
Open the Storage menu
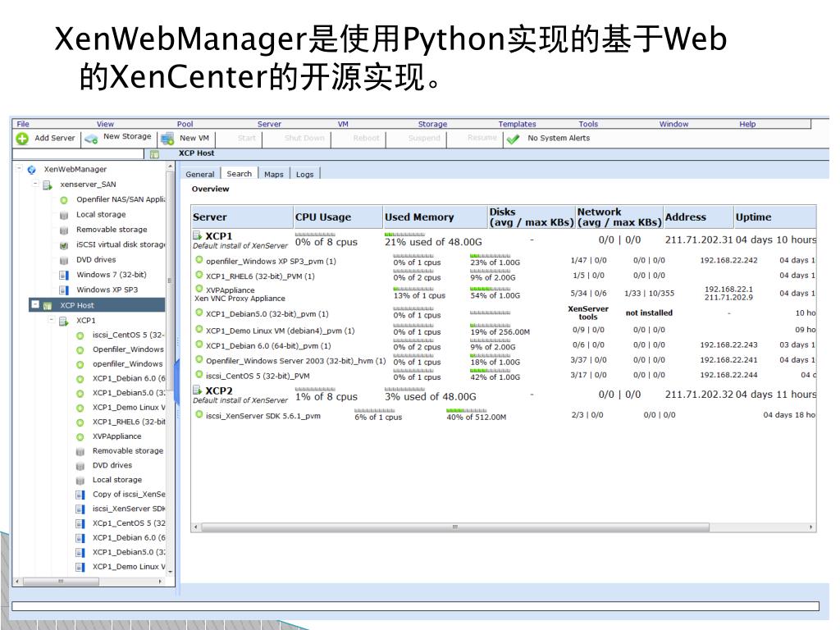(432, 124)
